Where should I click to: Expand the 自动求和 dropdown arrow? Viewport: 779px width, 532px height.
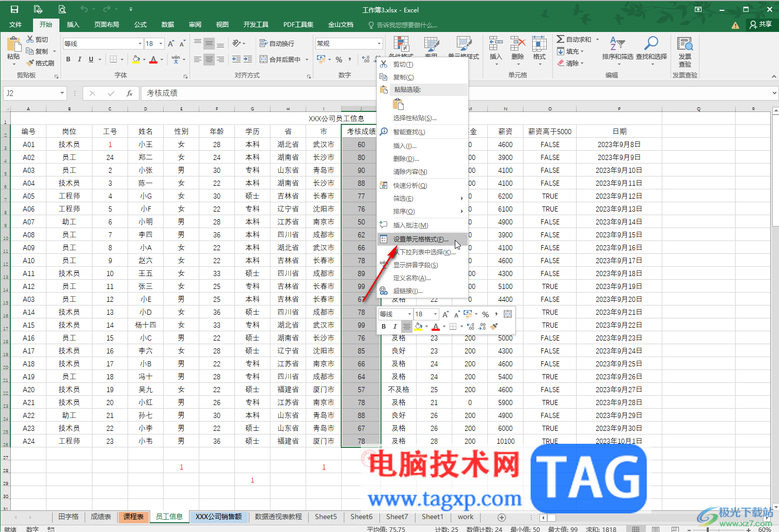598,39
